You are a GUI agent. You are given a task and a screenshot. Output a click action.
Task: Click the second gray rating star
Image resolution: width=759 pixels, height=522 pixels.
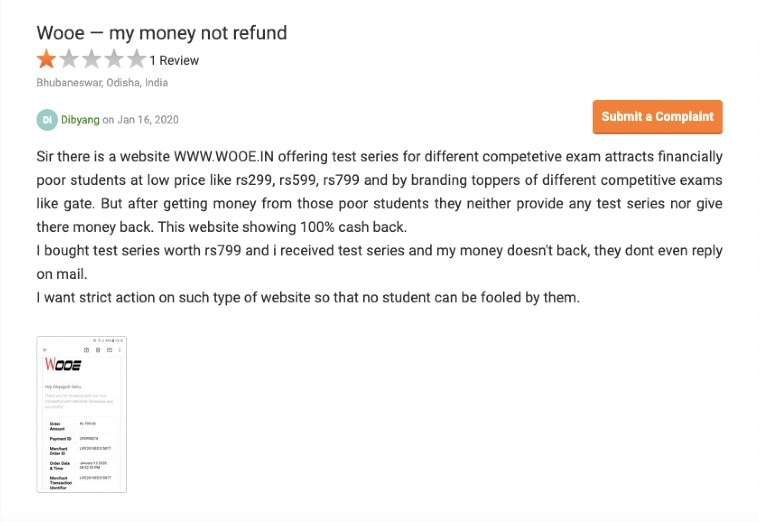pos(68,59)
